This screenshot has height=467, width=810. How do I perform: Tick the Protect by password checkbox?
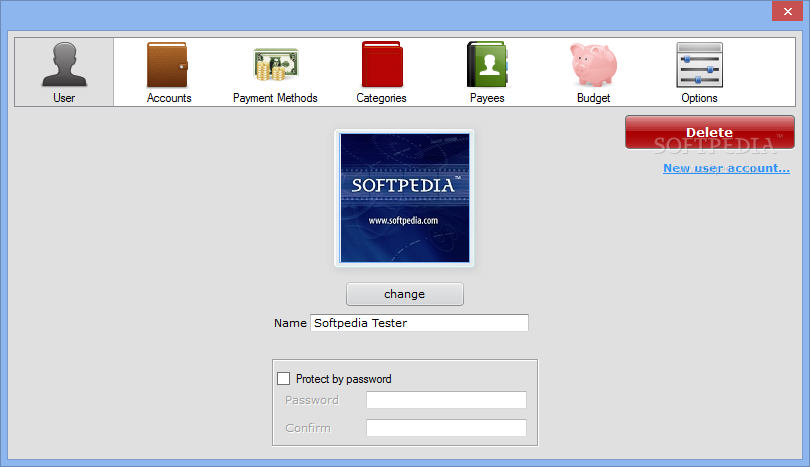pyautogui.click(x=284, y=379)
